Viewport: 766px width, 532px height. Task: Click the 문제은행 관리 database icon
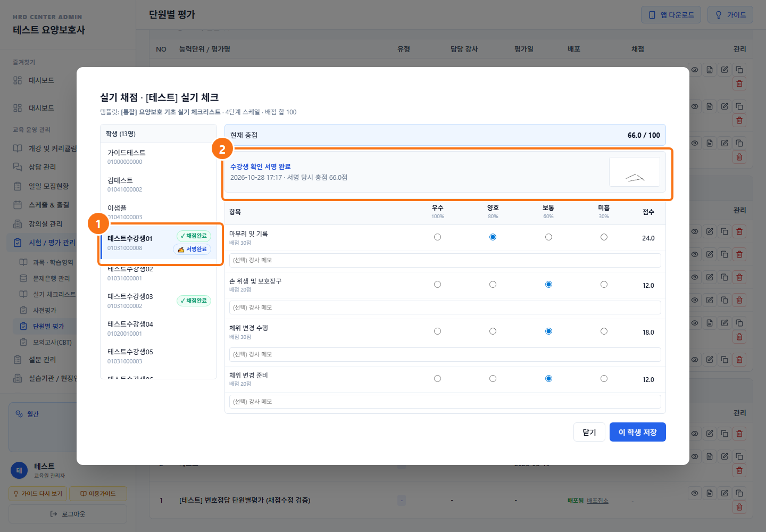click(x=23, y=278)
